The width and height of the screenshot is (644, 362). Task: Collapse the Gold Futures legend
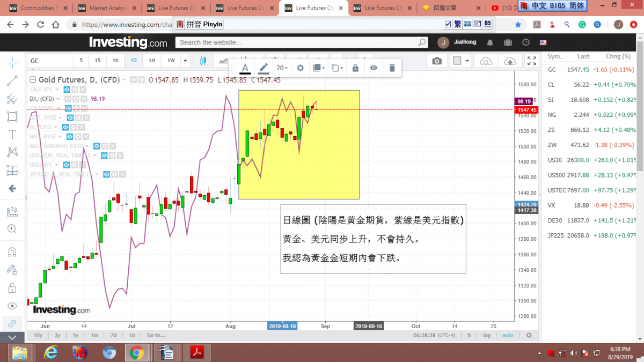(33, 80)
